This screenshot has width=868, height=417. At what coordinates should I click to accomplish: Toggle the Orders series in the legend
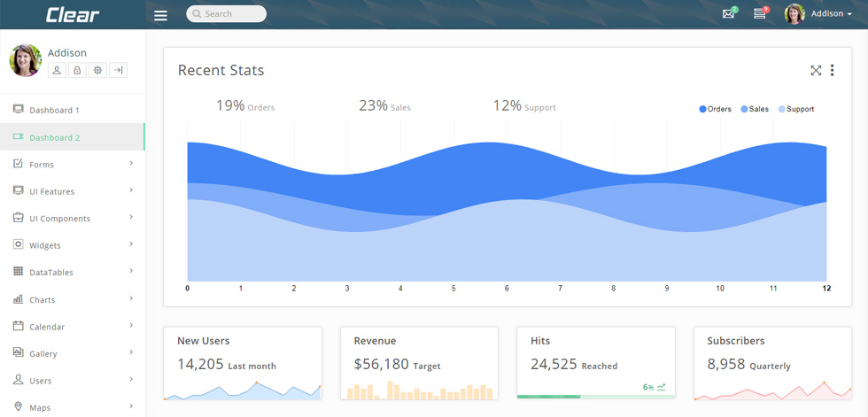point(716,109)
